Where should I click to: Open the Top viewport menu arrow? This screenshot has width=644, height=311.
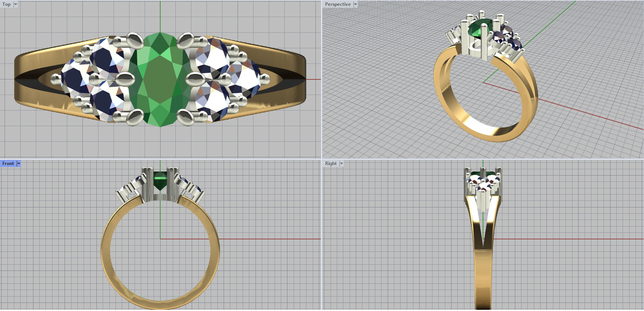pos(16,4)
